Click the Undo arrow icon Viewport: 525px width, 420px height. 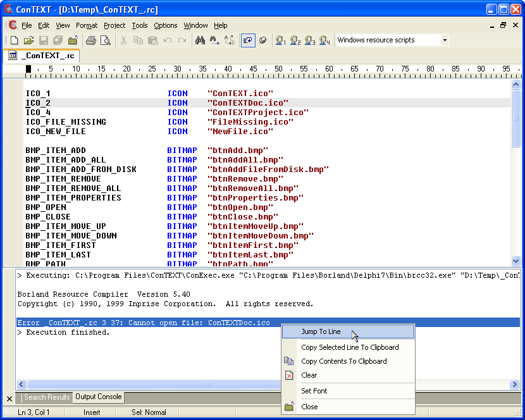168,40
